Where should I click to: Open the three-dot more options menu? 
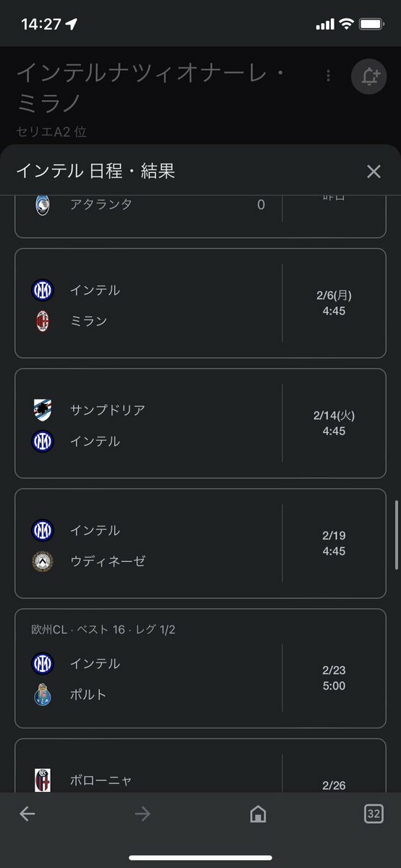[329, 76]
